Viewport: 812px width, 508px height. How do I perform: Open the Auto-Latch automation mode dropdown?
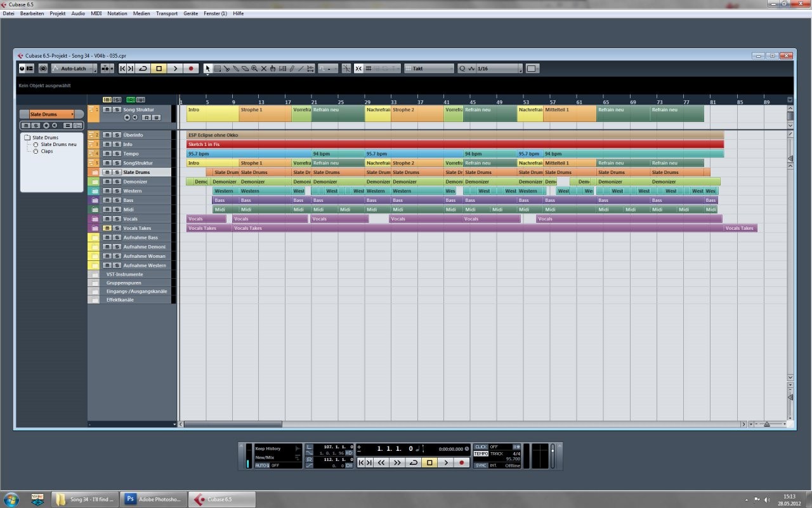[74, 69]
